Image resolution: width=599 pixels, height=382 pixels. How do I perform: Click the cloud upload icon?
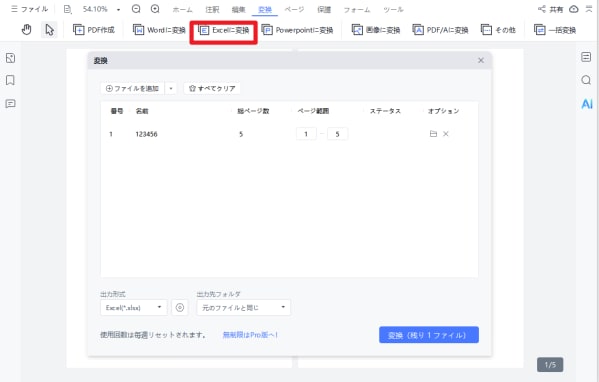click(573, 9)
